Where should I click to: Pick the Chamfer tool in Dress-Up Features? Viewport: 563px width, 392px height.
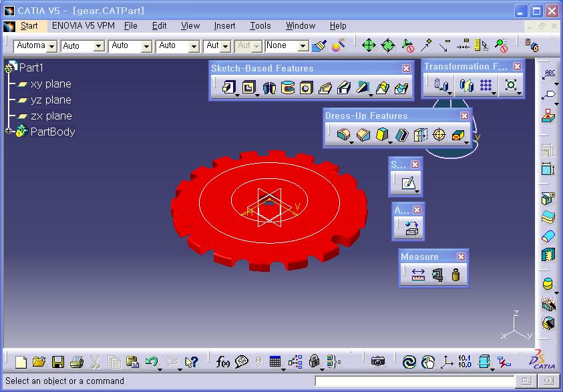coord(363,136)
